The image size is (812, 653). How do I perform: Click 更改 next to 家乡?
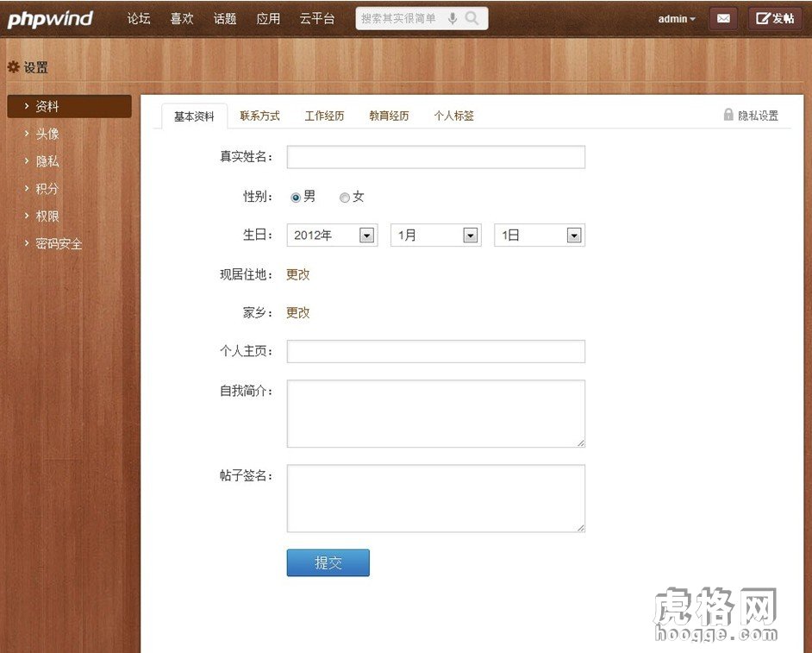coord(297,312)
